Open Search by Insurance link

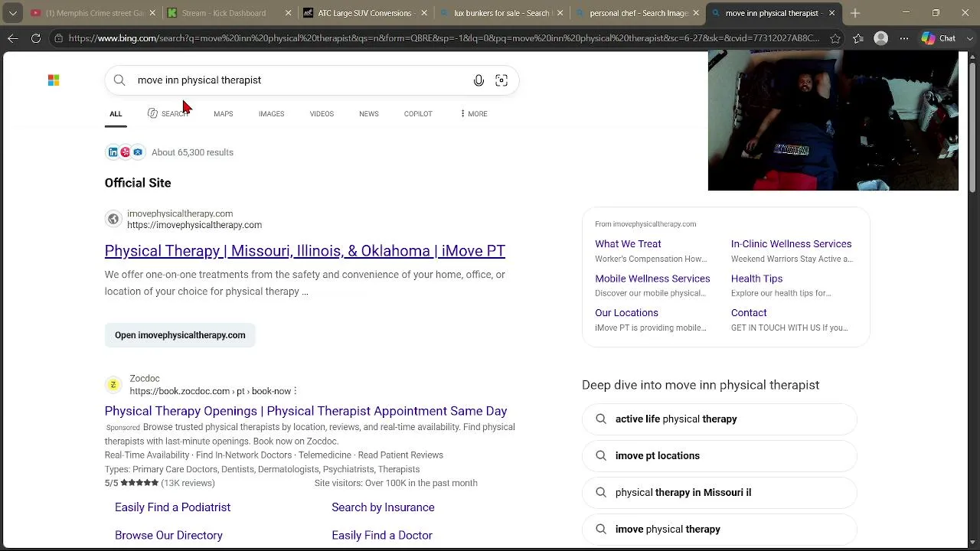tap(383, 507)
